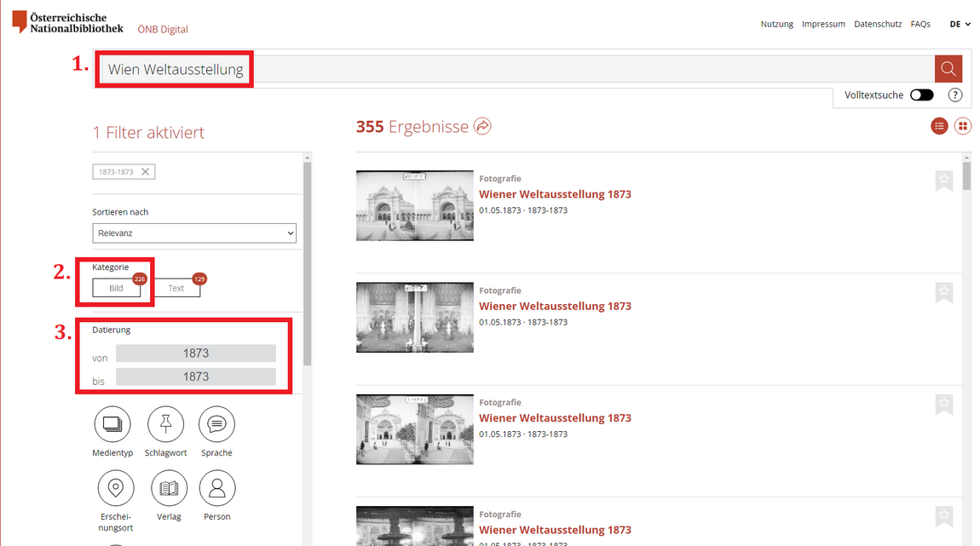Screen dimensions: 980x546
Task: Click the Datierung bis year field
Action: pos(196,376)
